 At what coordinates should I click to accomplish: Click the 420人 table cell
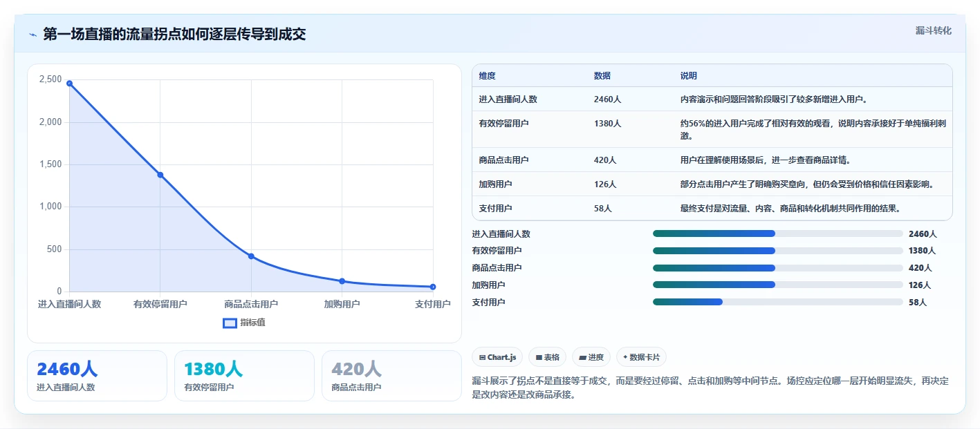[x=605, y=160]
